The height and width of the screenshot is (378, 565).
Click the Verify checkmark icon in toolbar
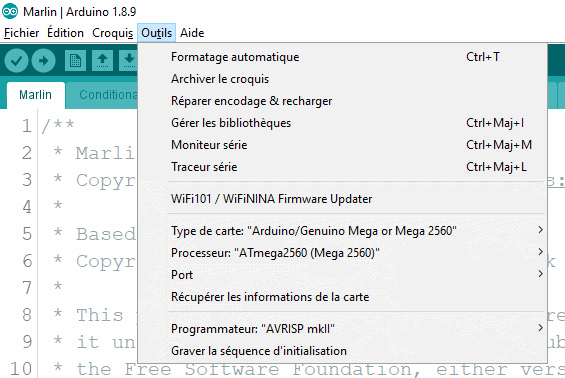[x=16, y=61]
